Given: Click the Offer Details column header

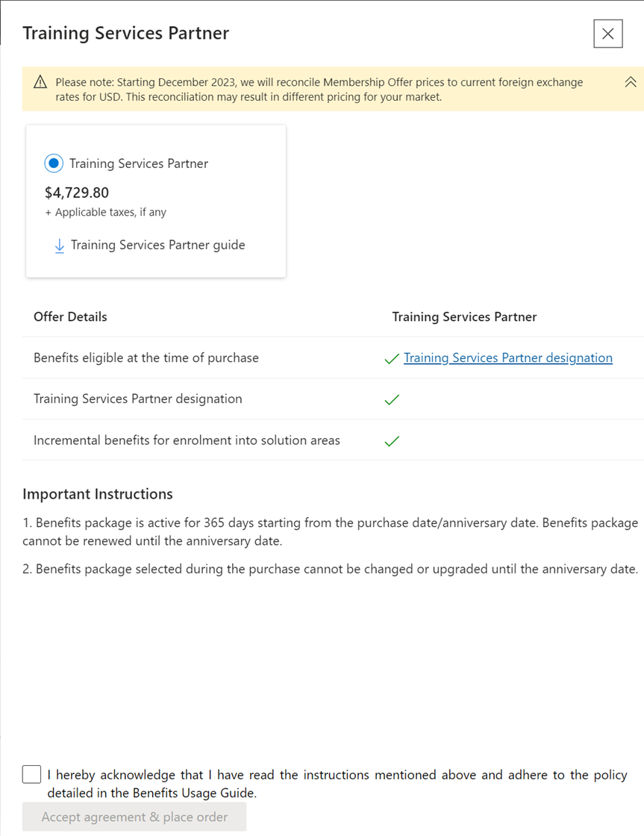Looking at the screenshot, I should tap(70, 316).
